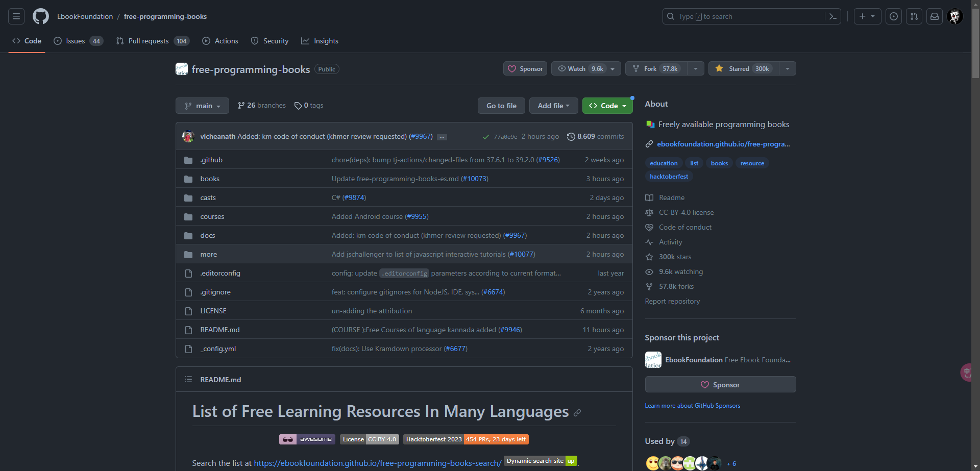Expand the commit message ellipsis icon
This screenshot has width=980, height=471.
(442, 137)
